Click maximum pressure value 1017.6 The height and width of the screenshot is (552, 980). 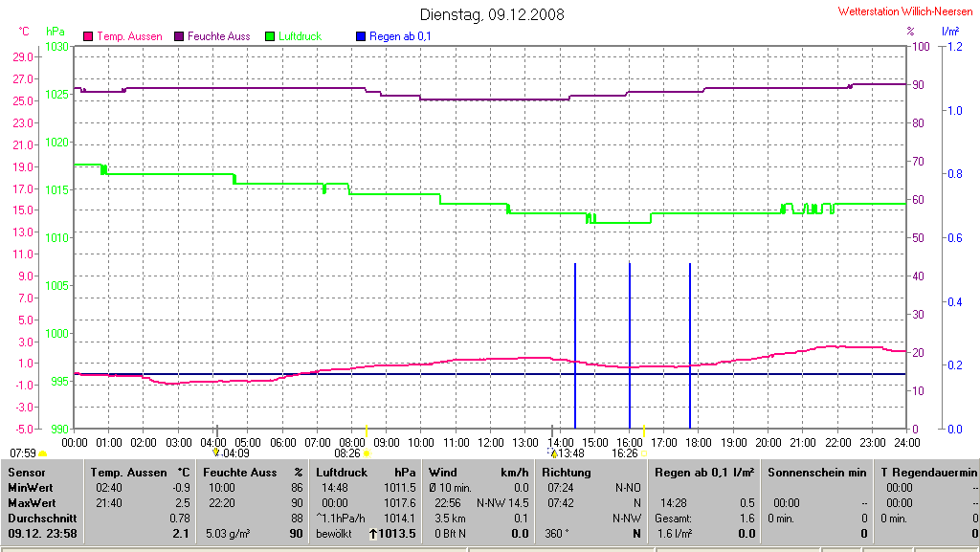point(400,502)
